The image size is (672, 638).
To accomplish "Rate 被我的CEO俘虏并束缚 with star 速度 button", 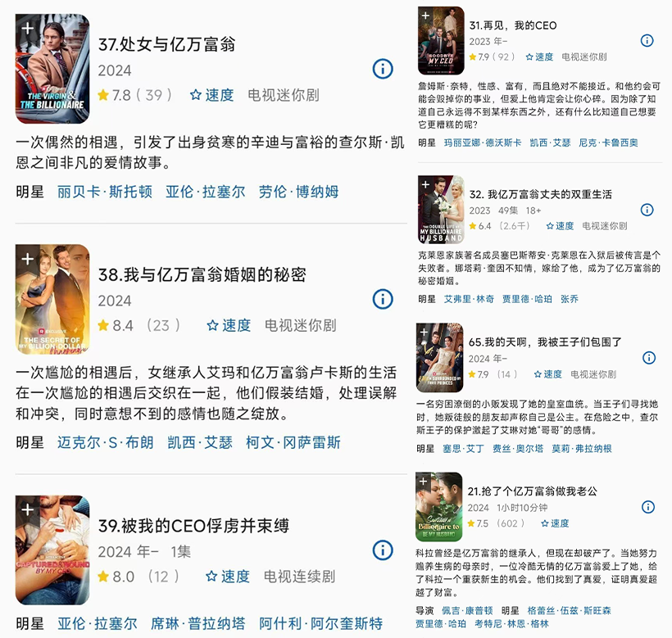I will 228,577.
